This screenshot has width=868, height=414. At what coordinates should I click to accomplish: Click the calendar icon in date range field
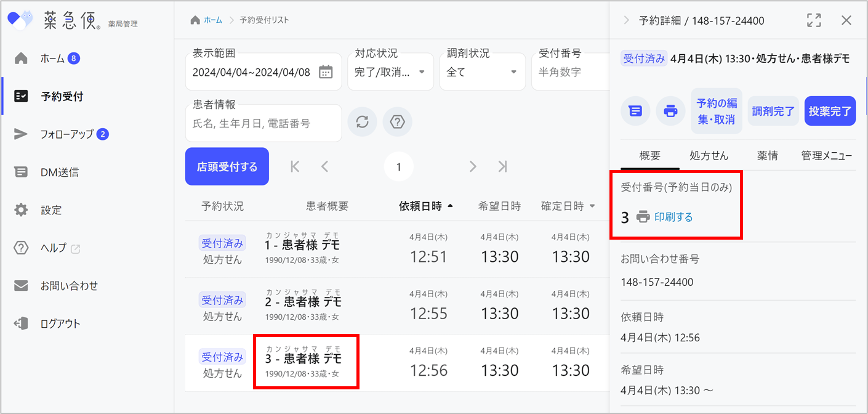[326, 72]
